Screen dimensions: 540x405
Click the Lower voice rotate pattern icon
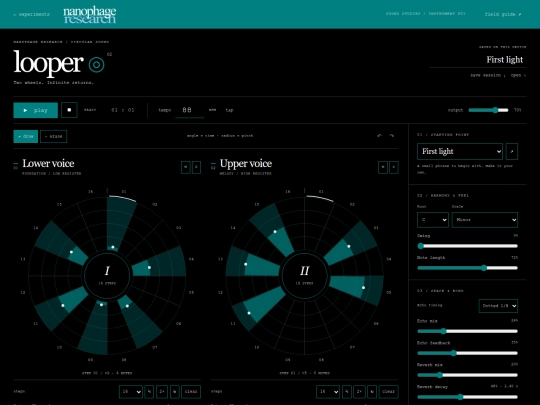(175, 392)
